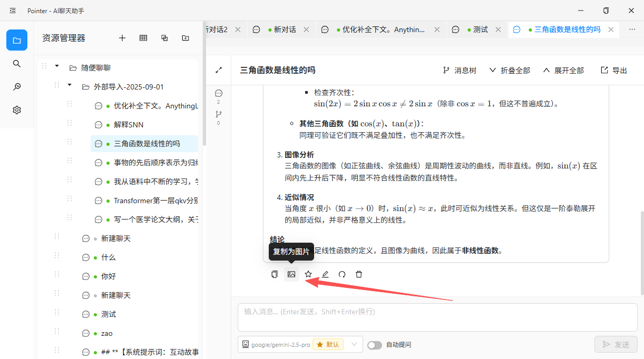
Task: Collapse the 随便聊聊 folder arrow
Action: pos(57,66)
